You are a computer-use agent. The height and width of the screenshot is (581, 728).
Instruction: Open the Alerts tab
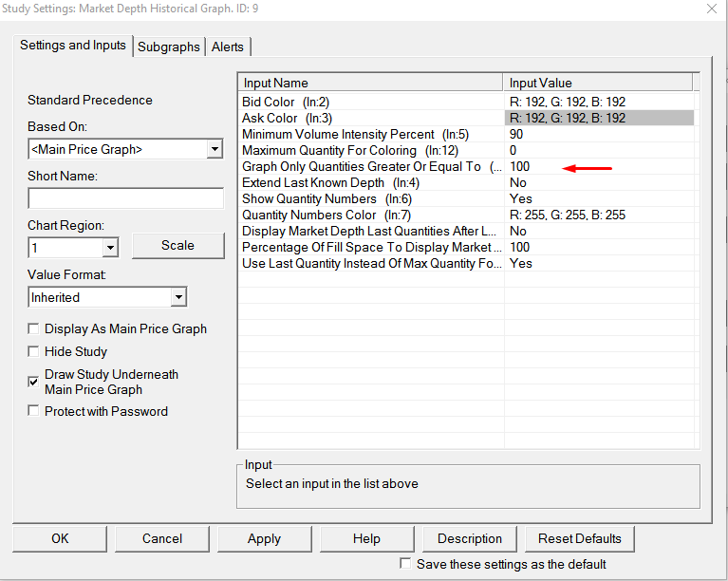228,47
